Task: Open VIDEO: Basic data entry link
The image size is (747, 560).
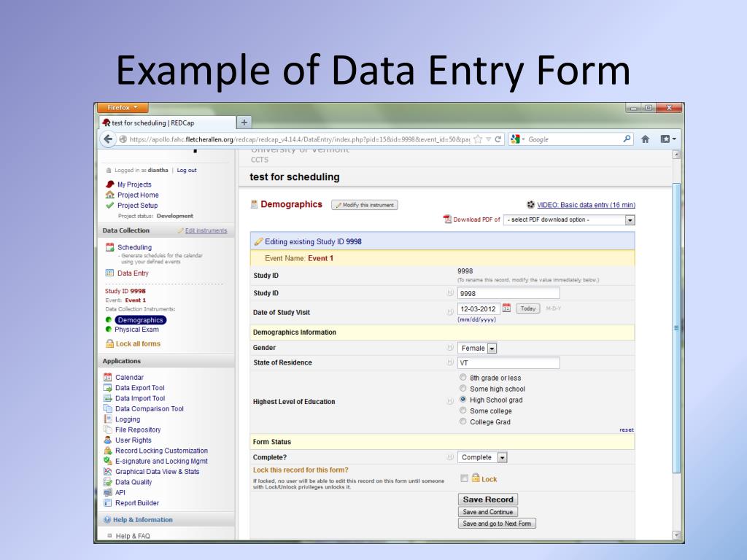Action: pyautogui.click(x=586, y=205)
